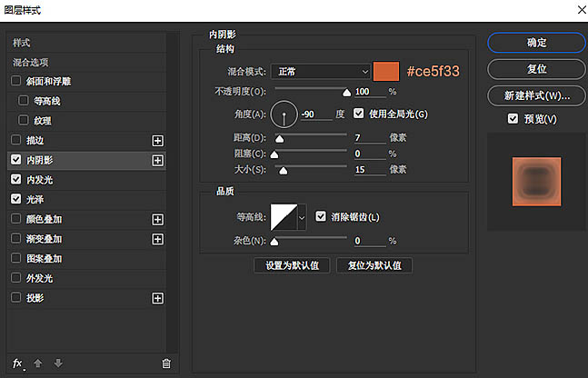Click the 大小 slider handle
The height and width of the screenshot is (378, 588).
(284, 171)
